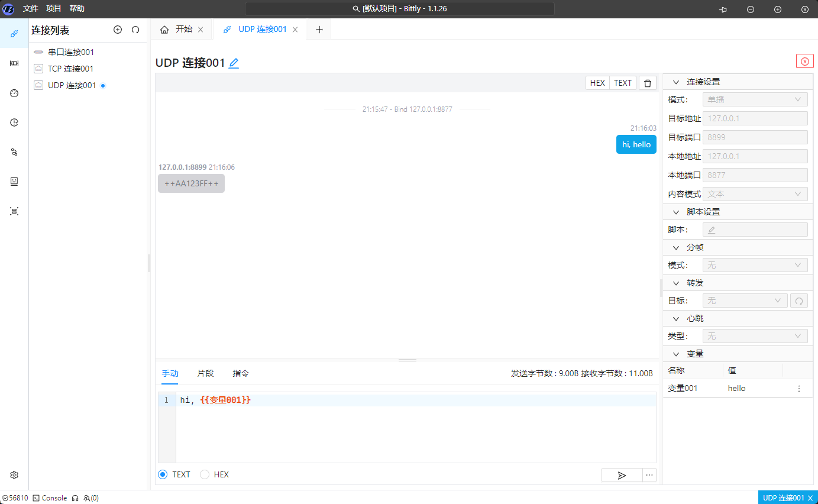Open the Console in the status bar
The height and width of the screenshot is (504, 818).
click(50, 498)
